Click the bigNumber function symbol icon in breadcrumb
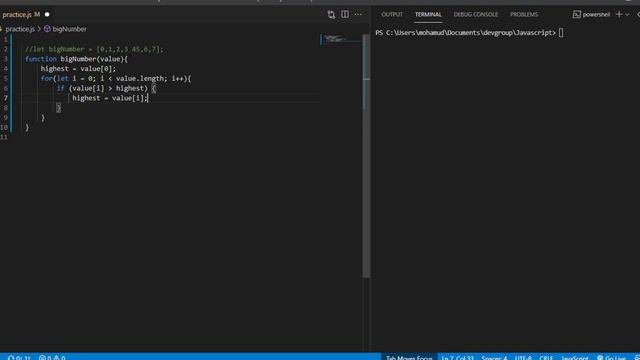This screenshot has height=360, width=640. pos(47,29)
